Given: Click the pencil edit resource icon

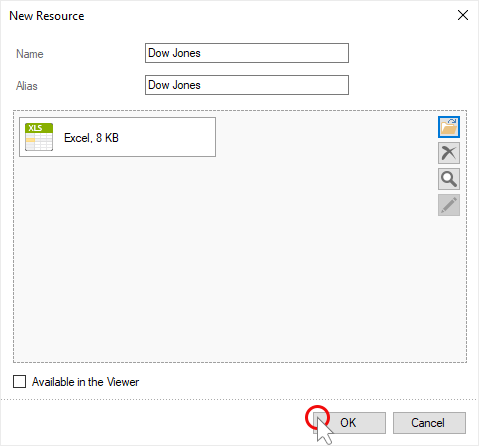Looking at the screenshot, I should (x=449, y=205).
